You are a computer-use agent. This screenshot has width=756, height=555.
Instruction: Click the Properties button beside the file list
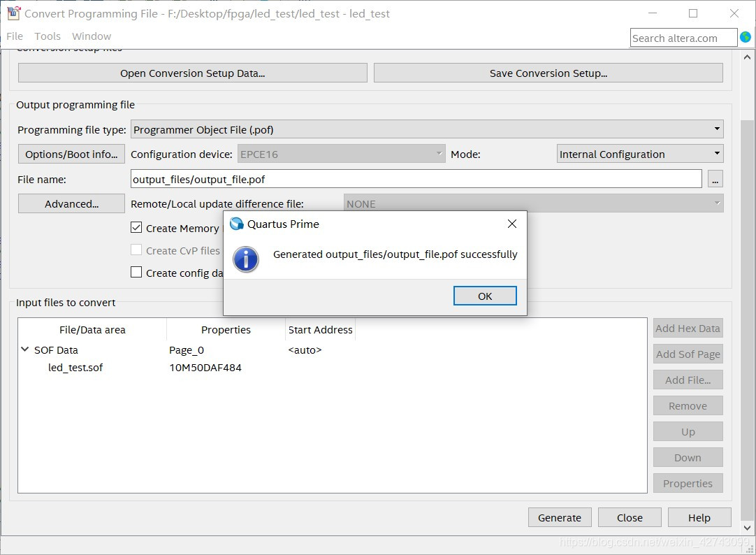tap(688, 484)
